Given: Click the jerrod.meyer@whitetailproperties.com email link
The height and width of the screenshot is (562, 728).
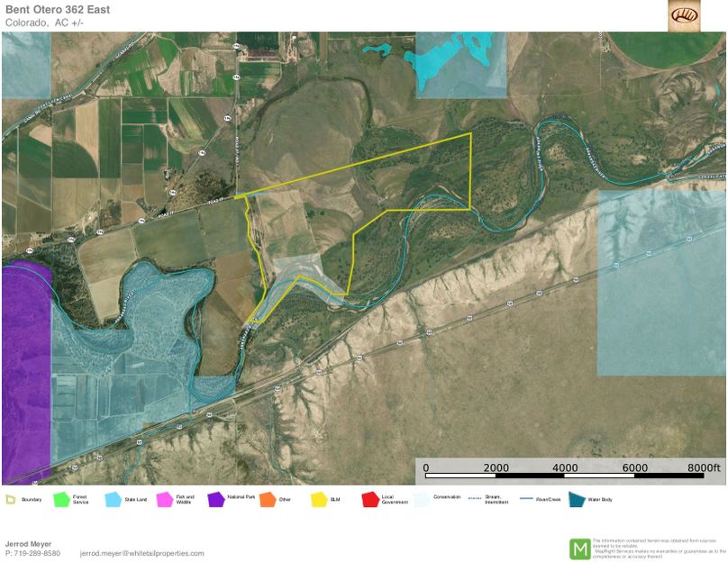Looking at the screenshot, I should (141, 553).
